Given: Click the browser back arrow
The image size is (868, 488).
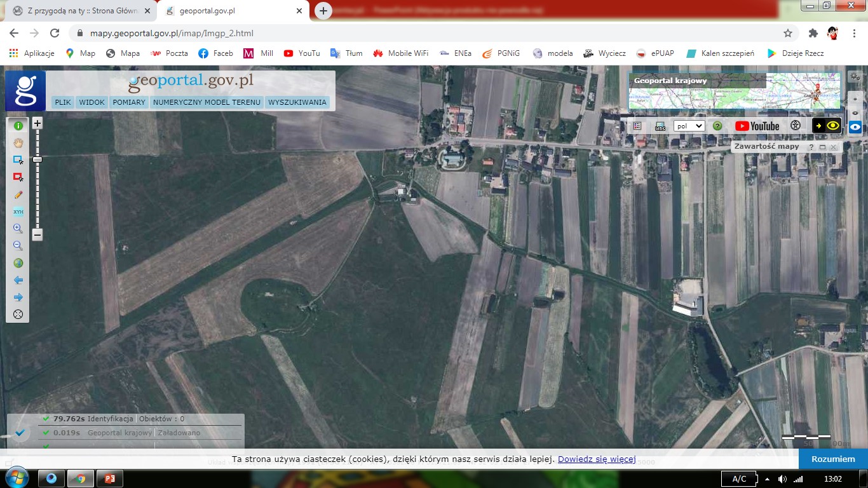Looking at the screenshot, I should 14,33.
